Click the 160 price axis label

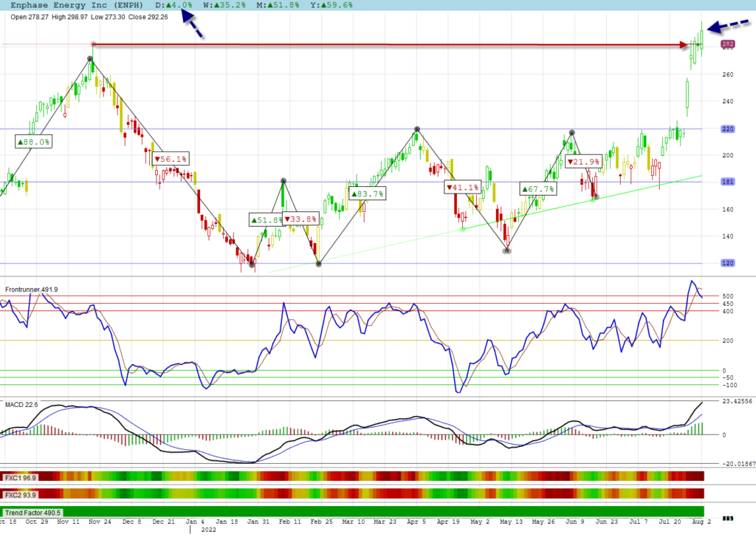pyautogui.click(x=727, y=210)
